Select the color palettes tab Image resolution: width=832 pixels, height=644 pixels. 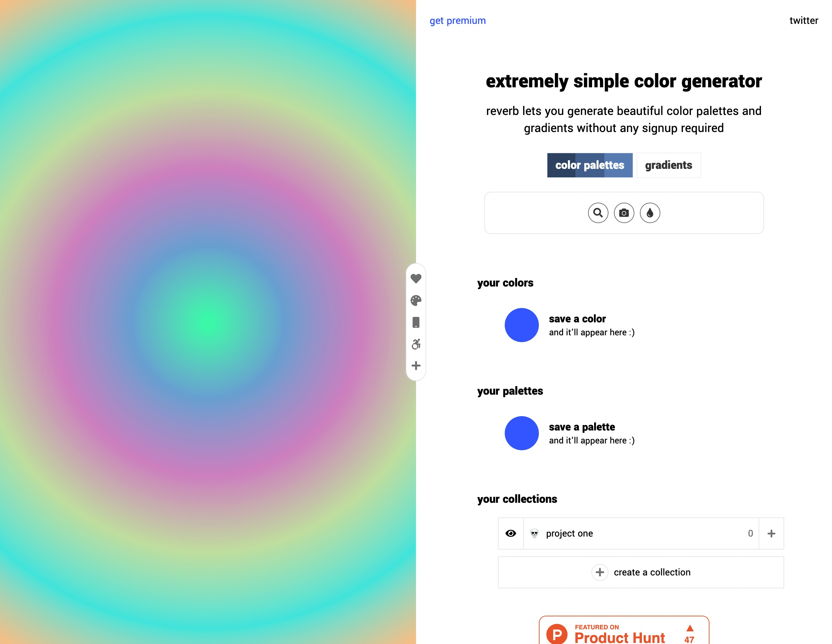pos(590,165)
